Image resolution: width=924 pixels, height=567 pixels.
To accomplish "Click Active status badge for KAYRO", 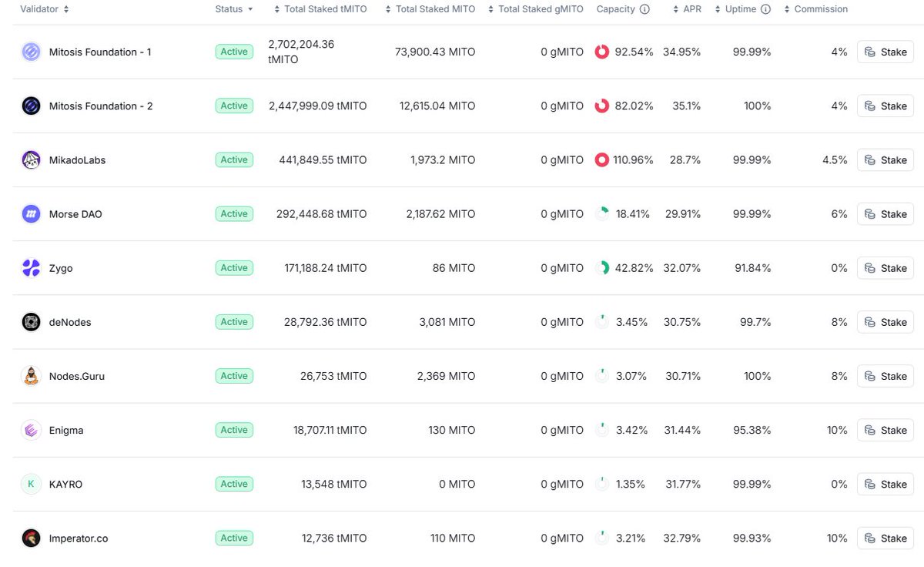I will click(234, 484).
